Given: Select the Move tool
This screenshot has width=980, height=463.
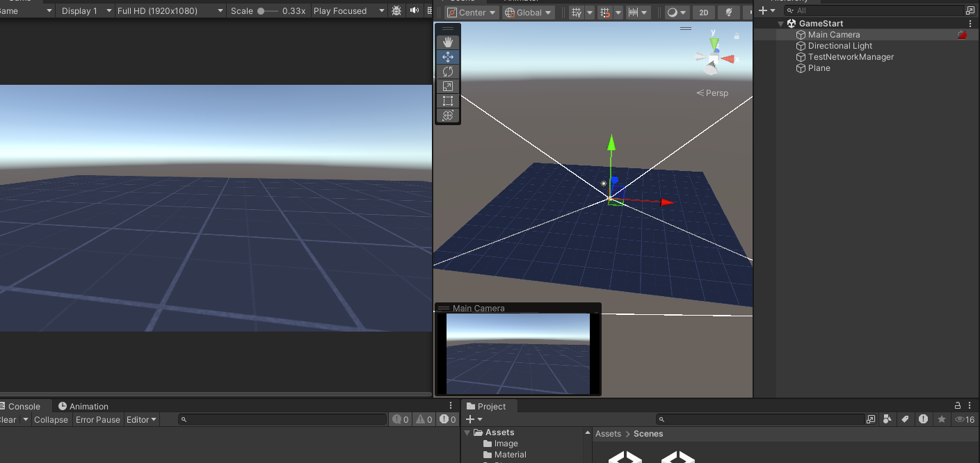Looking at the screenshot, I should [448, 57].
